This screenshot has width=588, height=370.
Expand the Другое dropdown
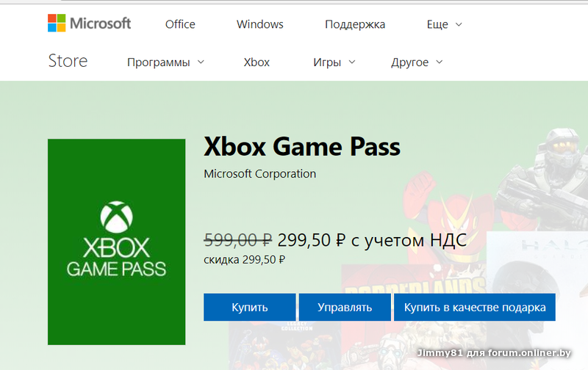(417, 62)
